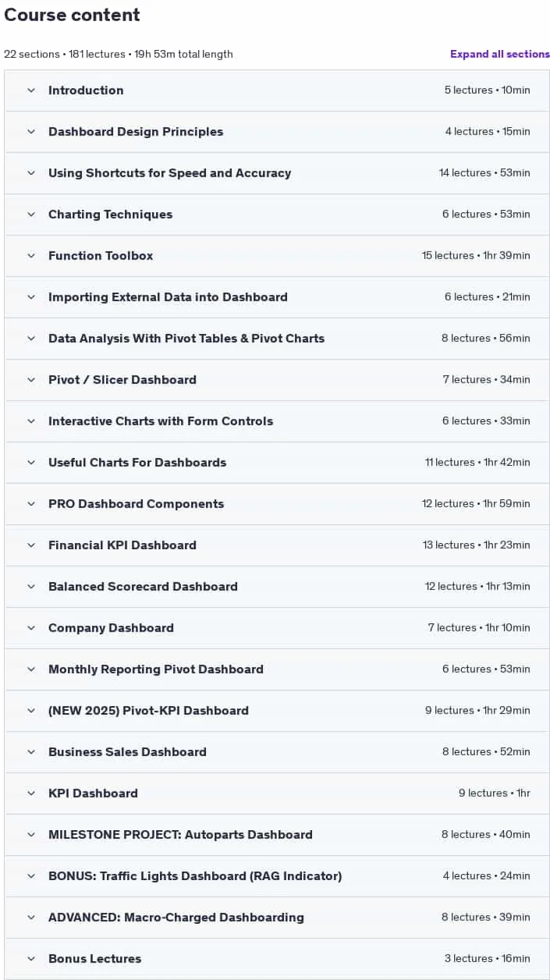
Task: Open Using Shortcuts for Speed and Accuracy section
Action: (x=277, y=173)
